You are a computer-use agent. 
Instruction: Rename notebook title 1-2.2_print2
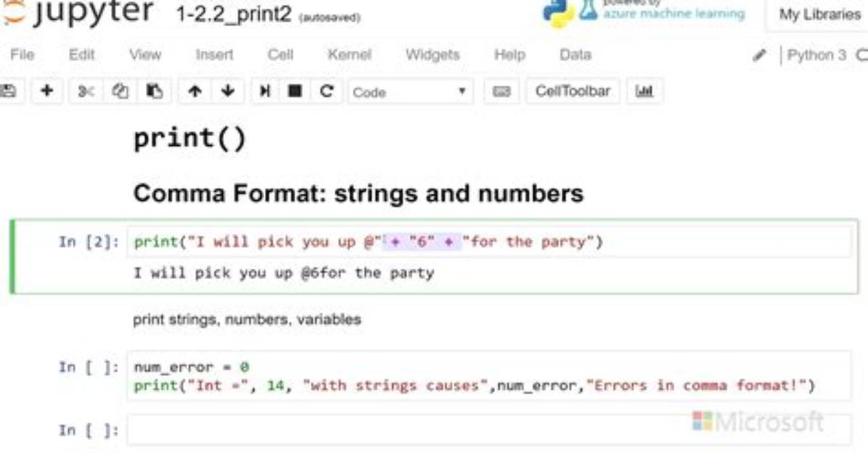(234, 14)
